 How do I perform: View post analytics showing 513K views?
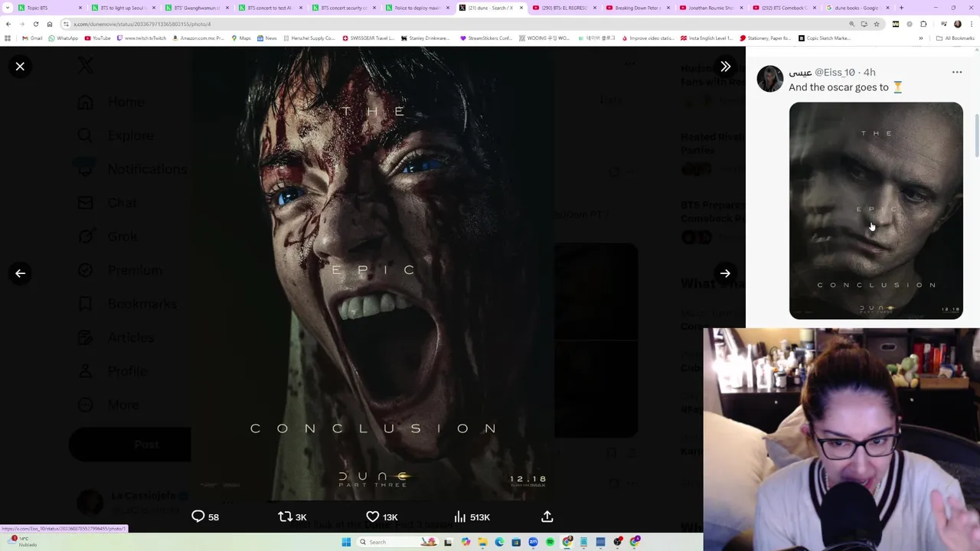[472, 517]
